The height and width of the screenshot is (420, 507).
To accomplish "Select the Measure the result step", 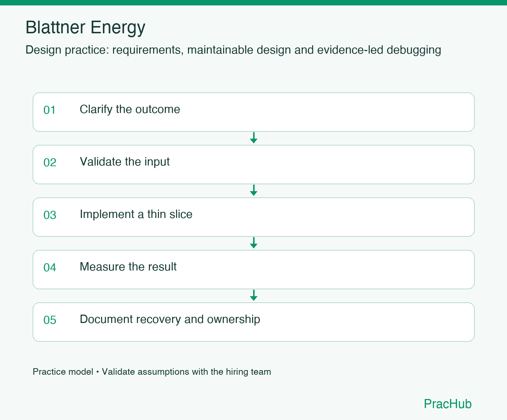I will 253,269.
